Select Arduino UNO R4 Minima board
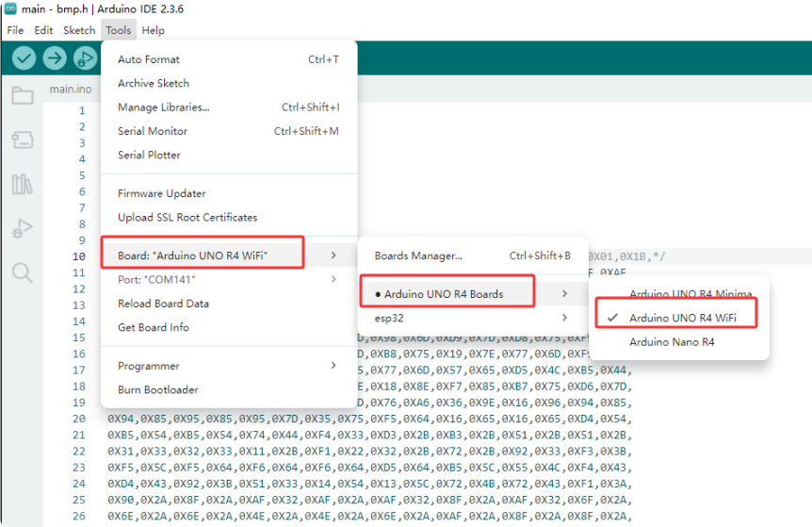The height and width of the screenshot is (527, 812). click(690, 294)
